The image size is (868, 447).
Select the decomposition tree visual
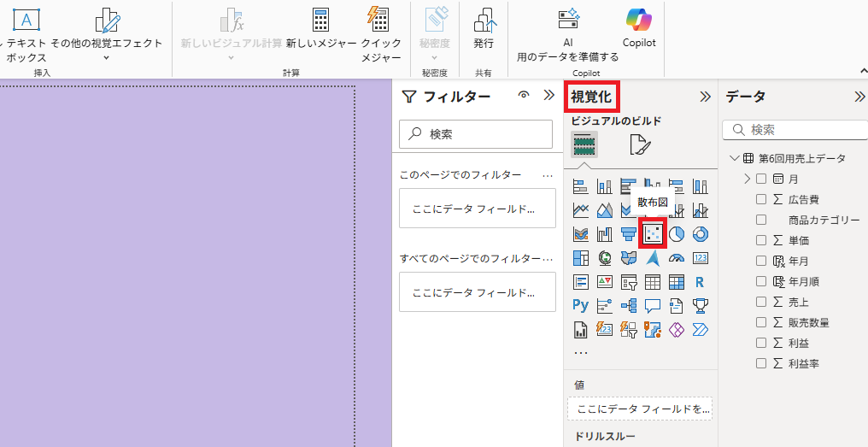[628, 306]
